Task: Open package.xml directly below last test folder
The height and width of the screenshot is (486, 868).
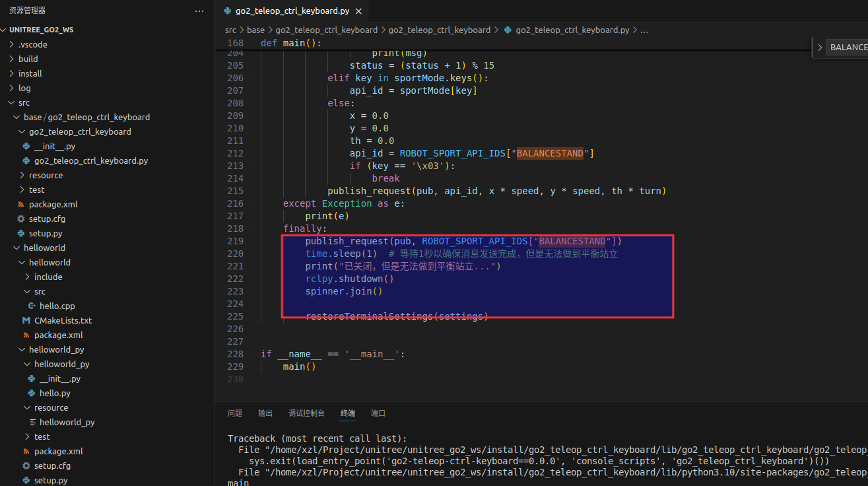Action: click(59, 451)
